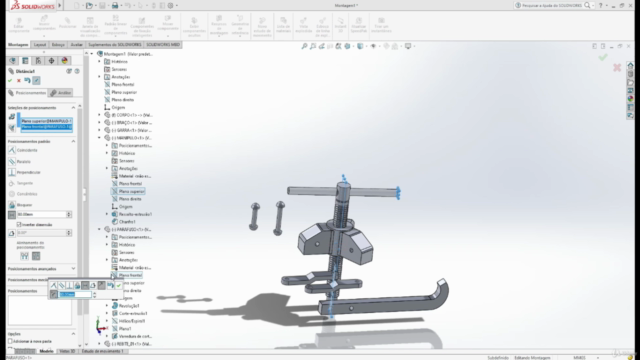Switch to the Layout ribbon tab
640x360 pixels.
coord(40,44)
